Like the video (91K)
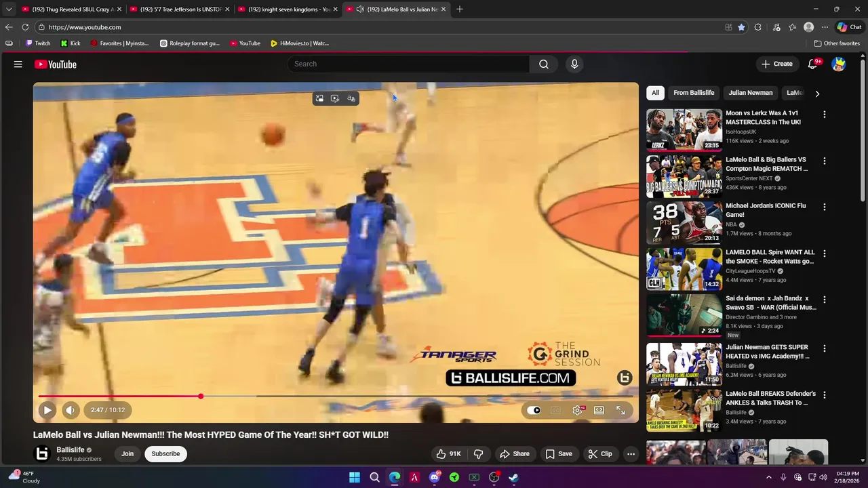The image size is (868, 488). point(448,454)
